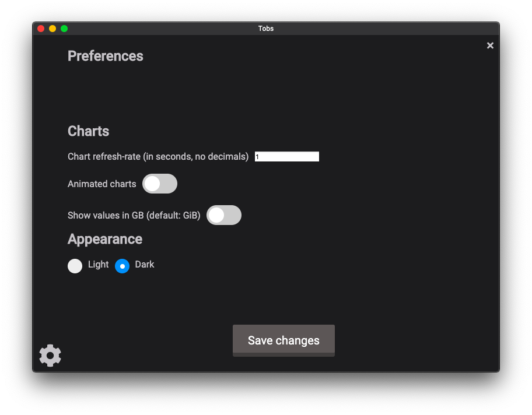Image resolution: width=532 pixels, height=415 pixels.
Task: Click the Show values in GB label
Action: click(134, 215)
